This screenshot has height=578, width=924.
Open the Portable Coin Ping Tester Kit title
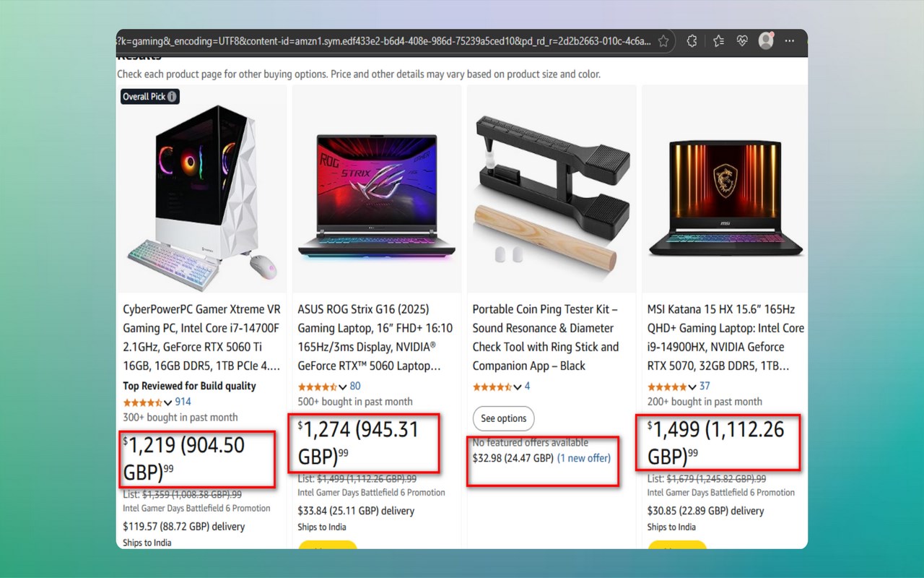pos(546,337)
